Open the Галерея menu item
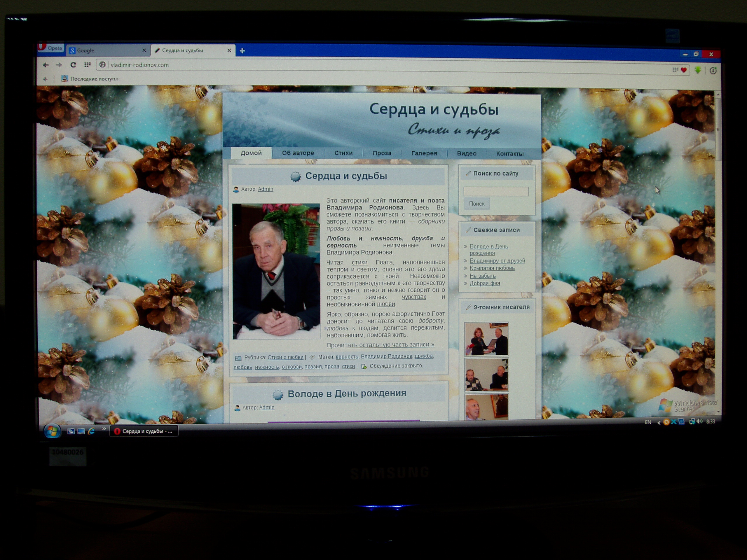This screenshot has width=747, height=560. tap(424, 153)
